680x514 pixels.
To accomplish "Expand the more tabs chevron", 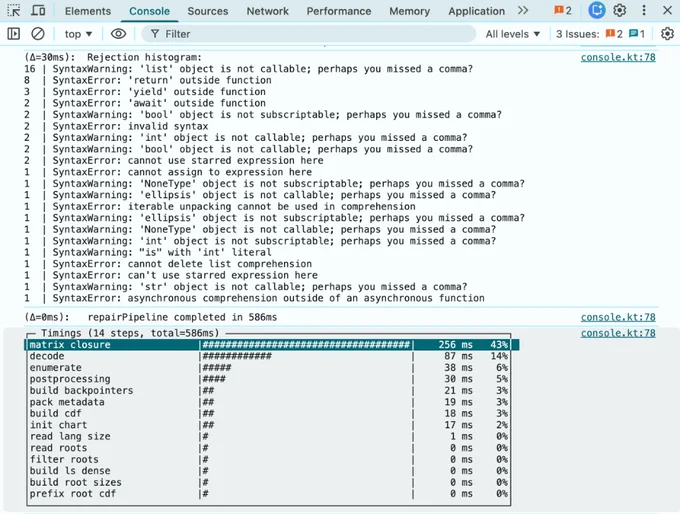I will pyautogui.click(x=523, y=10).
